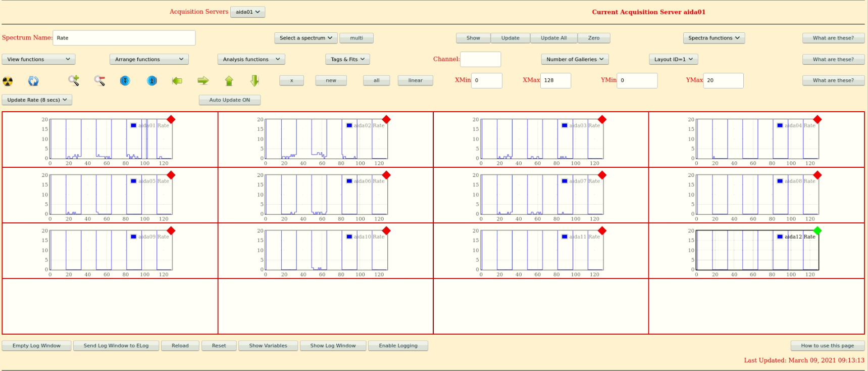
Task: Click the yellow radiation hazard icon
Action: coord(8,81)
